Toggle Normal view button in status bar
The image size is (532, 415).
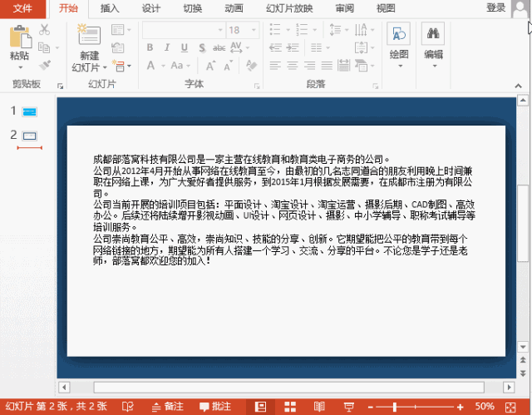tap(261, 407)
